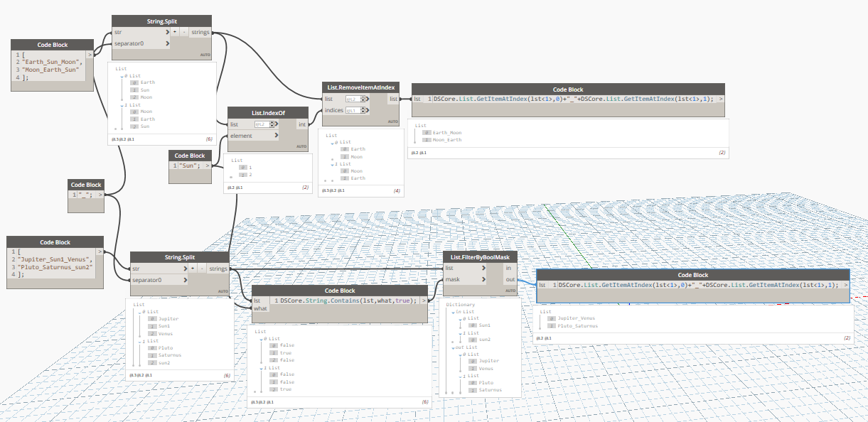This screenshot has width=868, height=422.
Task: Select the strings output port of String.Split
Action: tap(200, 33)
